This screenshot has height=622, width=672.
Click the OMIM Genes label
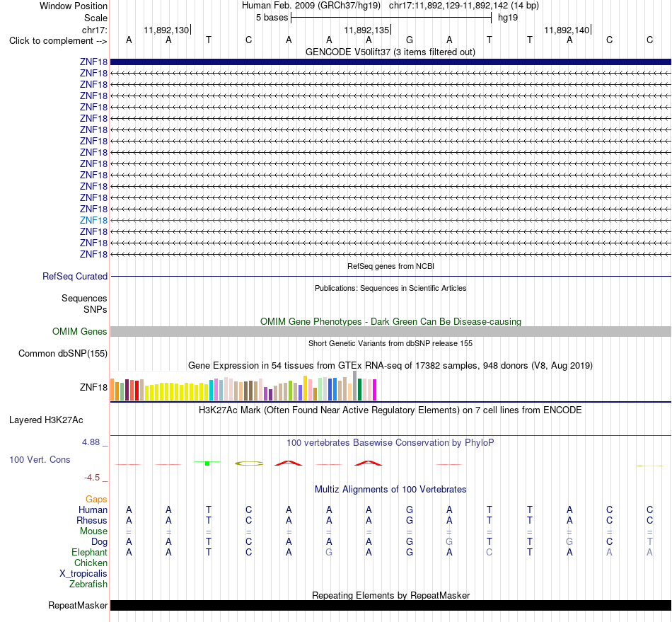(x=79, y=331)
